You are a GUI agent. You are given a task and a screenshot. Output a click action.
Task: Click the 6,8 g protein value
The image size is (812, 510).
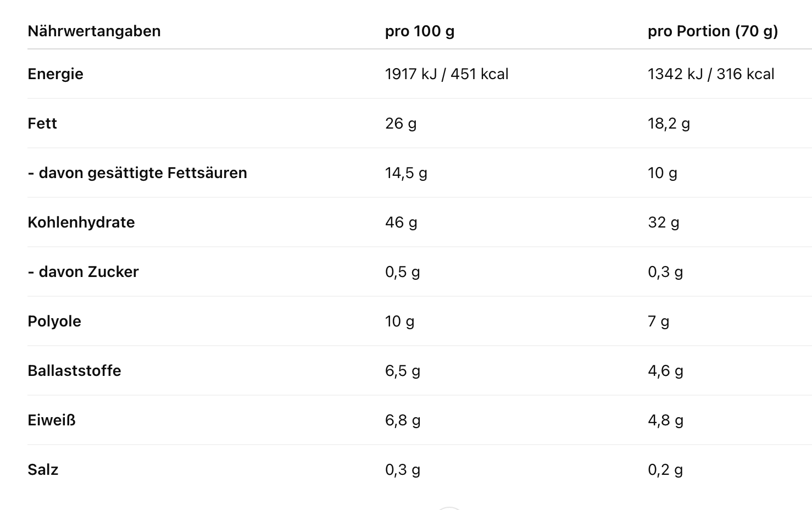[403, 420]
